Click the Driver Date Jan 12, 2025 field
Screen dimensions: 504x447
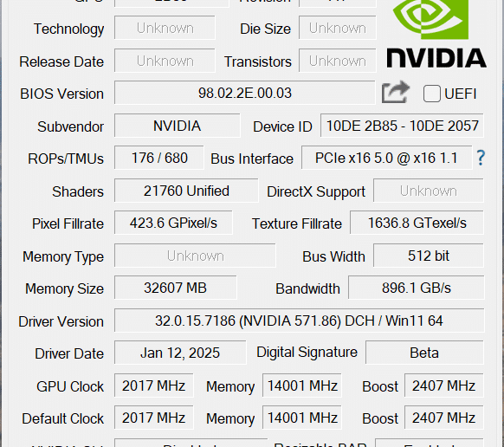pyautogui.click(x=180, y=353)
